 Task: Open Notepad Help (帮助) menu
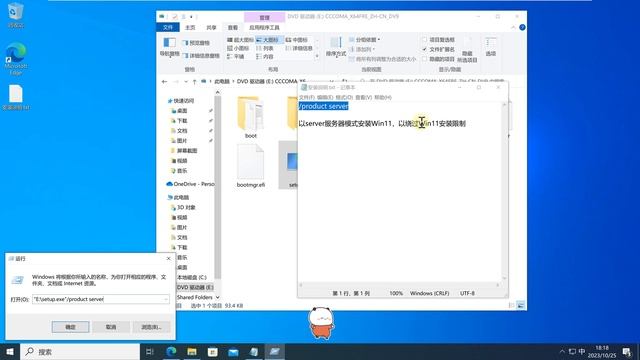(x=383, y=98)
